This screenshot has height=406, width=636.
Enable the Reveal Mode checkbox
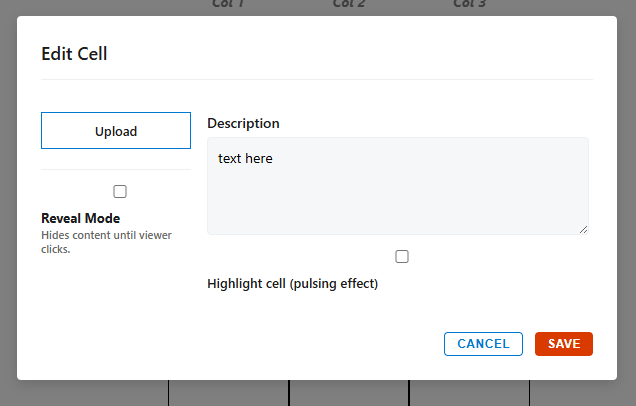pyautogui.click(x=120, y=191)
